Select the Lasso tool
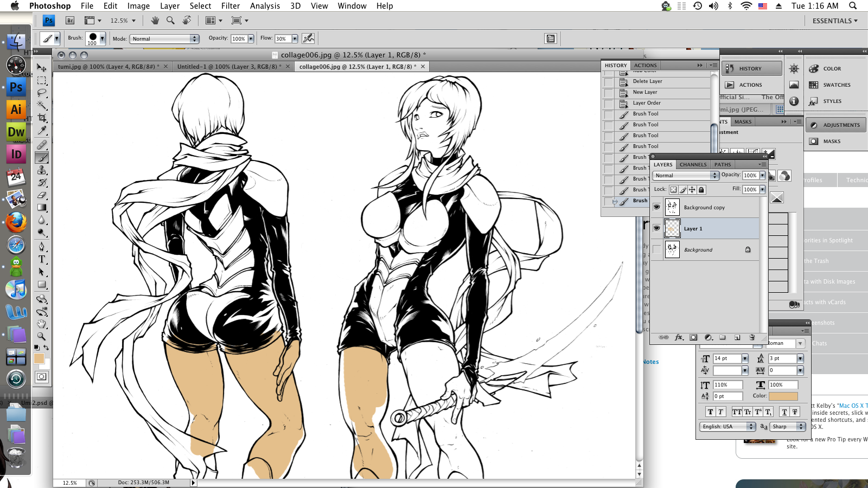The height and width of the screenshot is (488, 868). pyautogui.click(x=42, y=93)
